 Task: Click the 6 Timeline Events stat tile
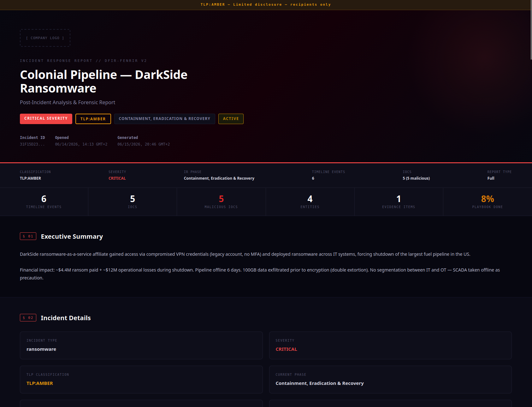[x=44, y=202]
